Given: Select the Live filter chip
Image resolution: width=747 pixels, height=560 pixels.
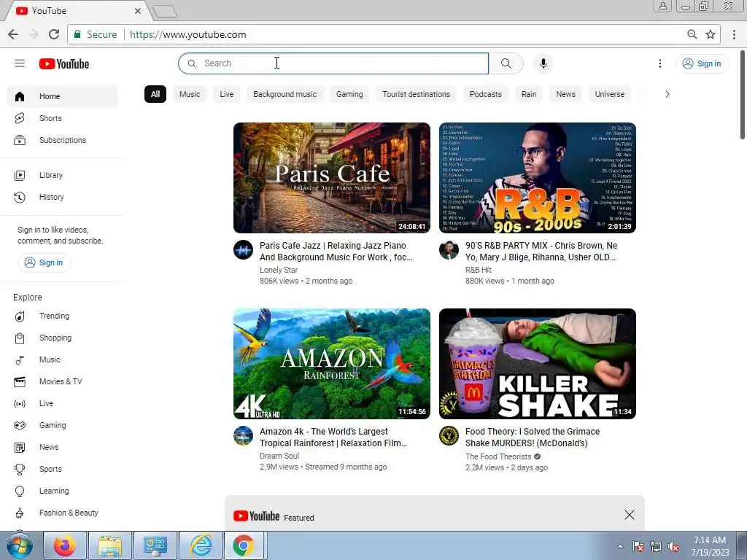Looking at the screenshot, I should click(227, 94).
